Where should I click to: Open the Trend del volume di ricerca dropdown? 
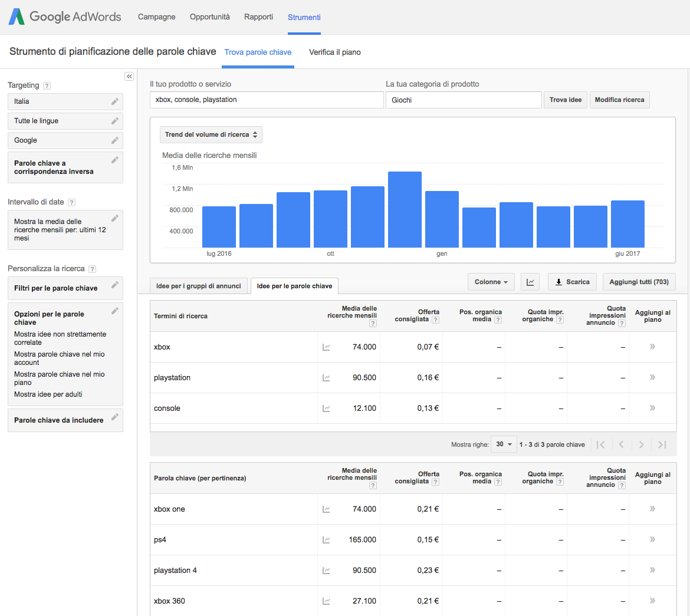point(211,134)
